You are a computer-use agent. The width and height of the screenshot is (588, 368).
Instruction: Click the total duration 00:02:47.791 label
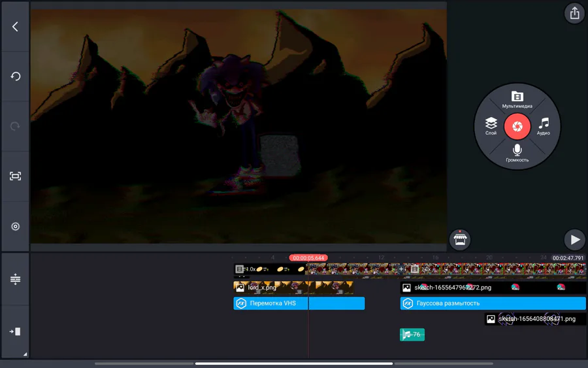(x=568, y=258)
